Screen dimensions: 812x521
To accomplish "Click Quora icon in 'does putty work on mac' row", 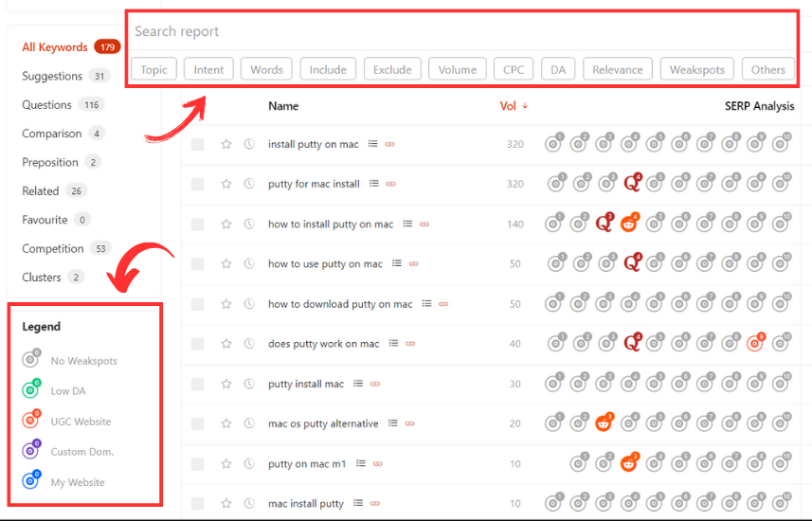I will (632, 342).
